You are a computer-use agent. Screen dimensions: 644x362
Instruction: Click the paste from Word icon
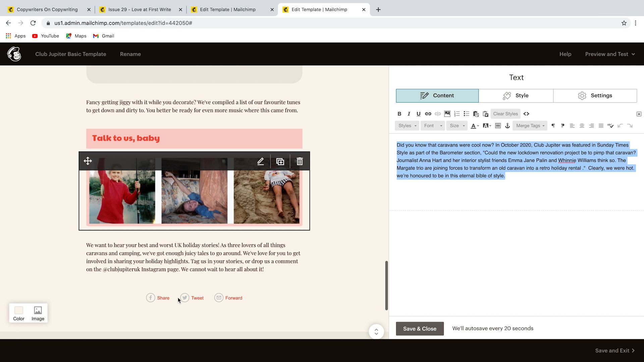point(485,114)
